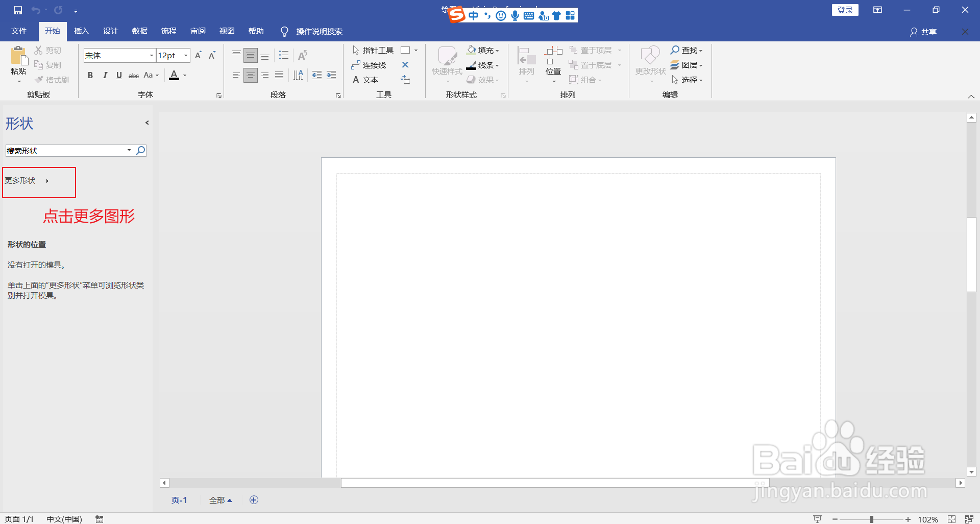The width and height of the screenshot is (980, 524).
Task: Select the Pointer Tool (指针工具)
Action: pyautogui.click(x=373, y=50)
